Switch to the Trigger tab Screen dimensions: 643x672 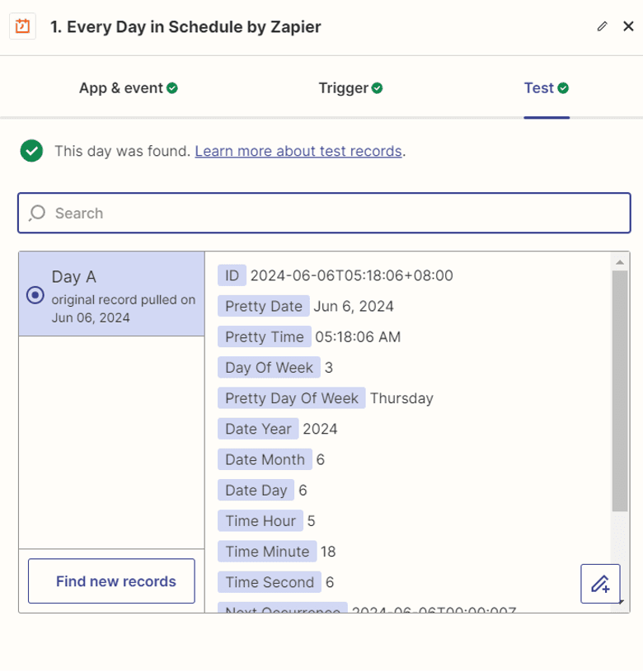[x=350, y=88]
